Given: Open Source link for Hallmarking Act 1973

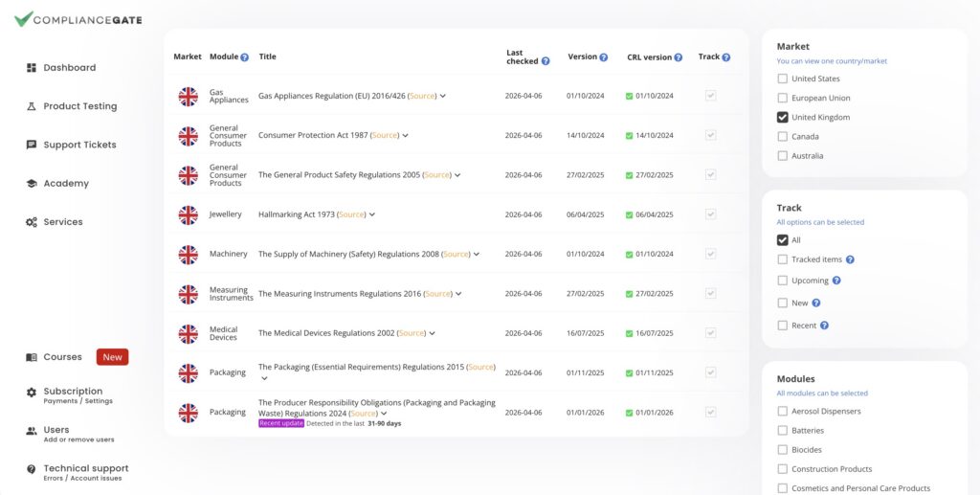Looking at the screenshot, I should pyautogui.click(x=351, y=215).
